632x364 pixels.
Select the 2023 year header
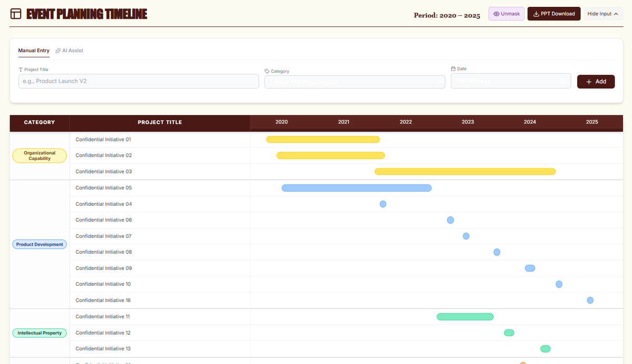pyautogui.click(x=468, y=122)
